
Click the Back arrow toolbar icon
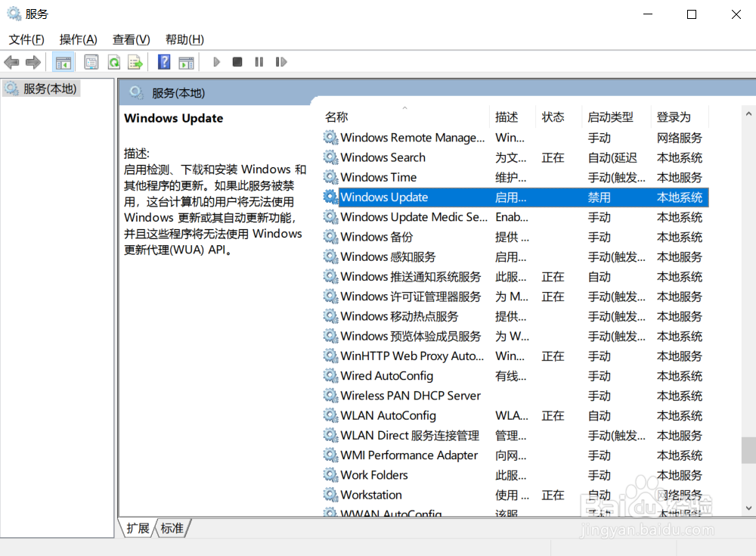[x=11, y=62]
